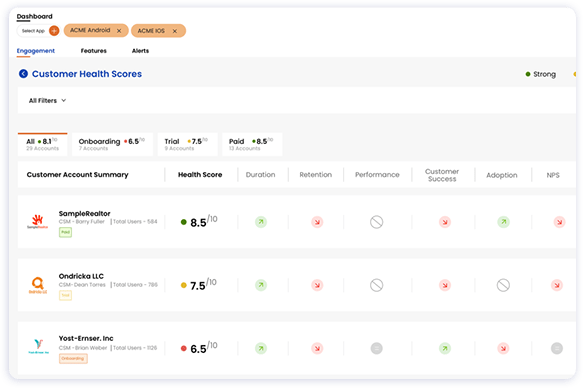This screenshot has height=388, width=583.
Task: Click the Customer Account Summary header
Action: click(x=77, y=175)
